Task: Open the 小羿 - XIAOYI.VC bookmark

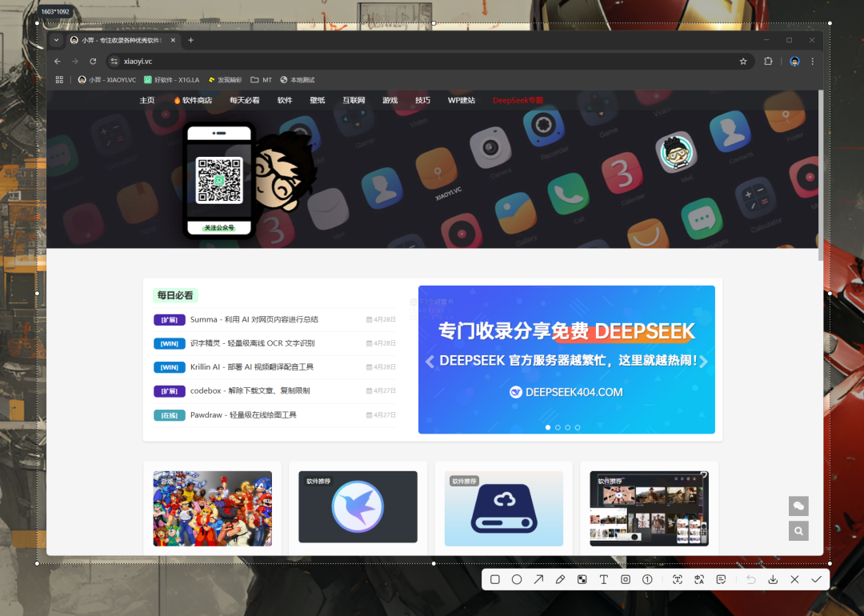Action: tap(107, 80)
